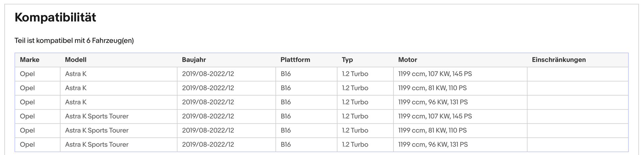Select the Opel cell in the first row
This screenshot has width=644, height=155.
(x=37, y=74)
